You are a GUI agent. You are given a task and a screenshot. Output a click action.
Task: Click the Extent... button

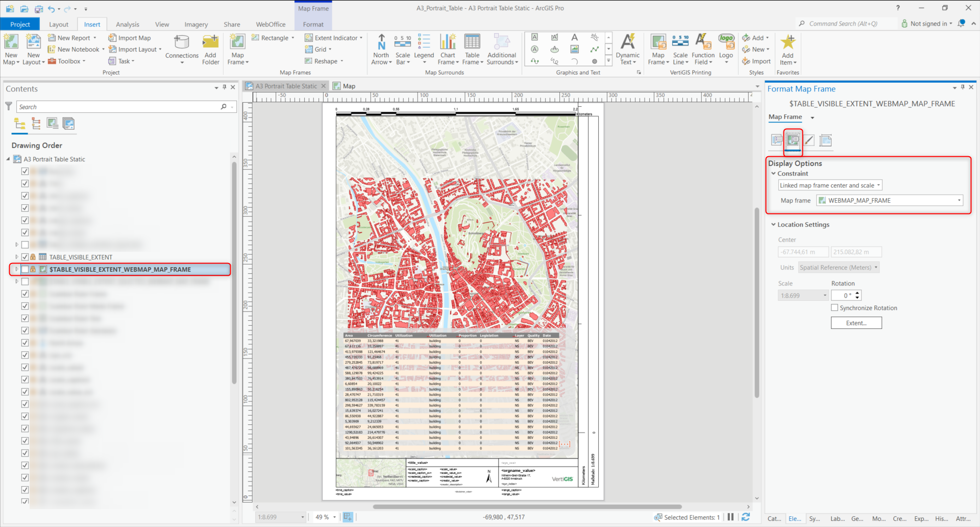click(856, 323)
